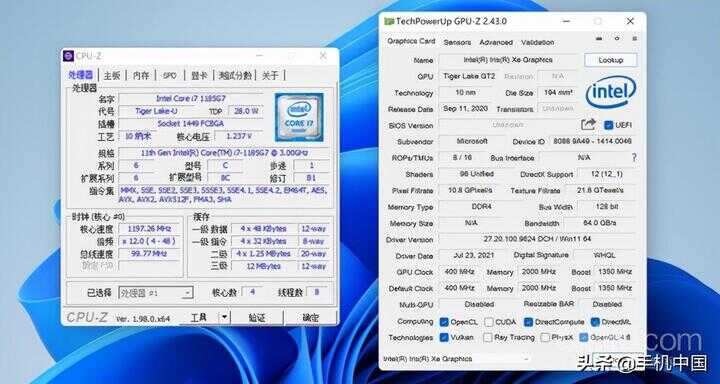Toggle the UEFI checkbox
This screenshot has width=720, height=384.
click(608, 125)
